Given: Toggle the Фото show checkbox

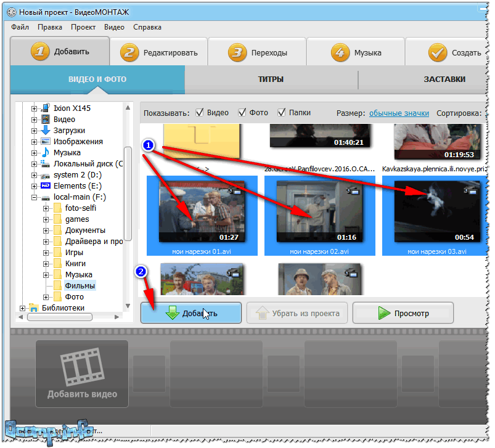Looking at the screenshot, I should tap(242, 112).
